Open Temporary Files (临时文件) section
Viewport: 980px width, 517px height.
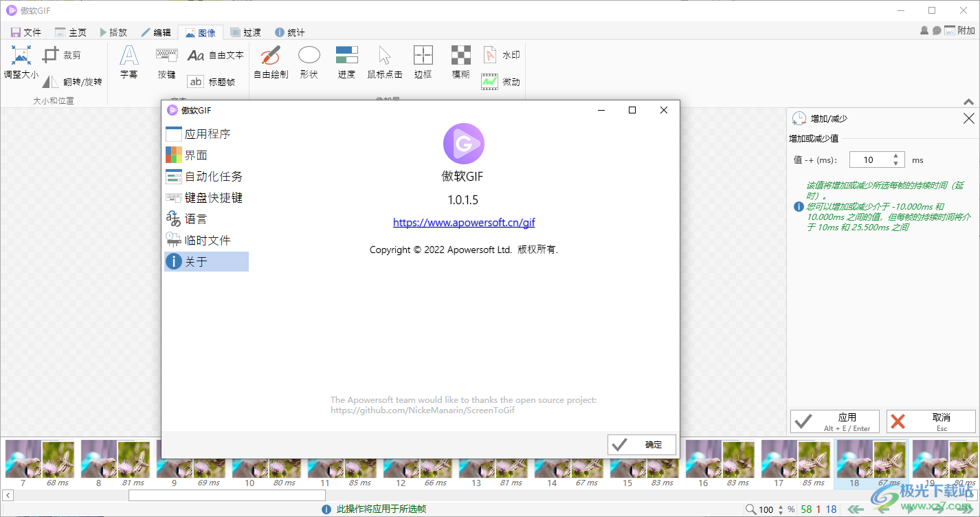click(206, 241)
